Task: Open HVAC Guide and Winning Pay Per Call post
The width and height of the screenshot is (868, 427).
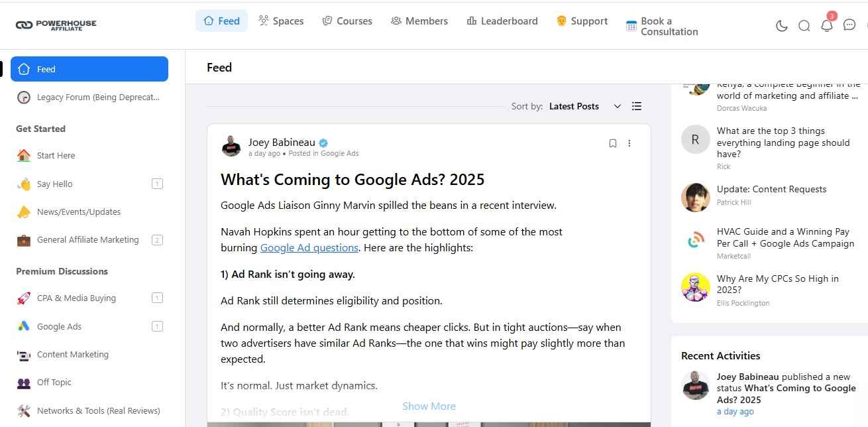Action: pyautogui.click(x=785, y=237)
